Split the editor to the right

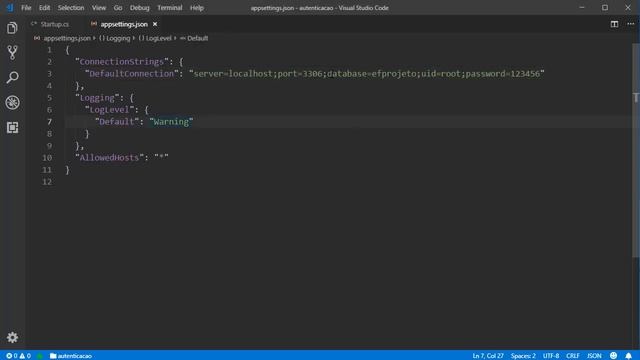(614, 24)
